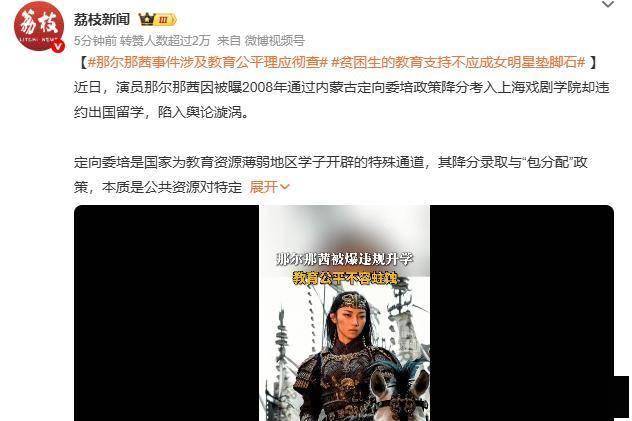632x421 pixels.
Task: Open the 微博视频号 source link
Action: [274, 41]
